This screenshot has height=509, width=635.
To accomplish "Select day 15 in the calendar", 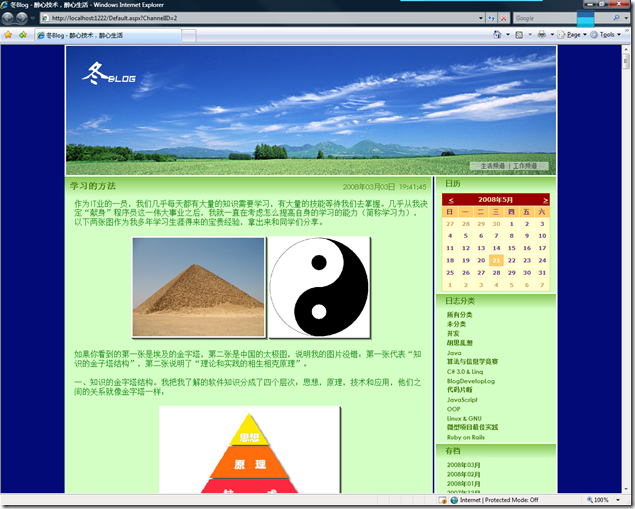I will (x=511, y=248).
